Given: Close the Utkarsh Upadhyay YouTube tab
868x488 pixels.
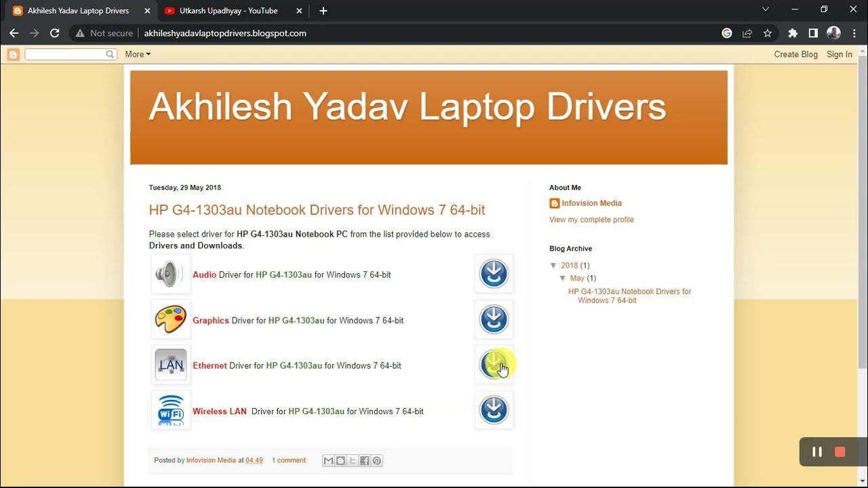Looking at the screenshot, I should [x=299, y=11].
